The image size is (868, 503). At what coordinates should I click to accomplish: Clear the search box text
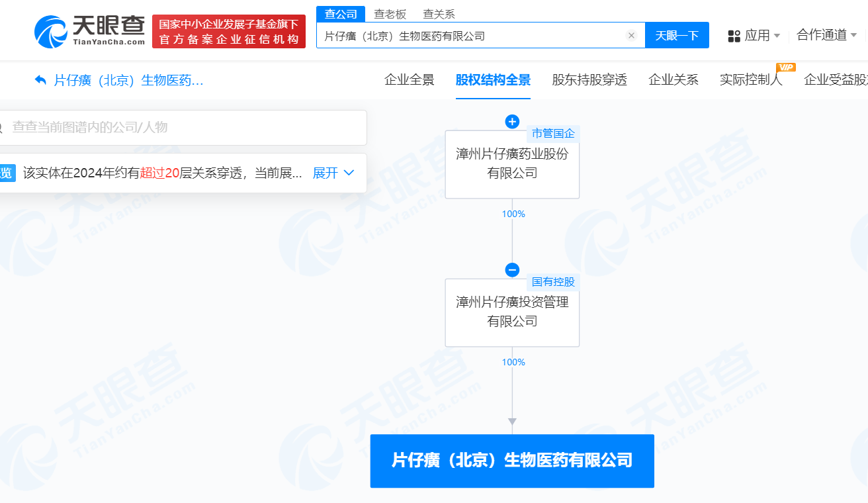click(x=631, y=36)
